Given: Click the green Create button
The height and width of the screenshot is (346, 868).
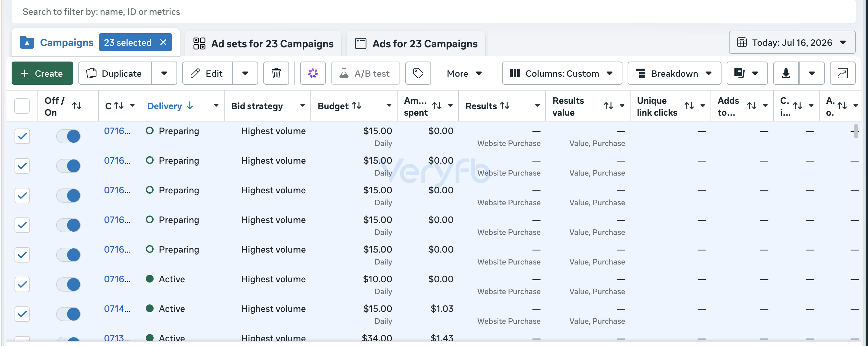Looking at the screenshot, I should (42, 73).
